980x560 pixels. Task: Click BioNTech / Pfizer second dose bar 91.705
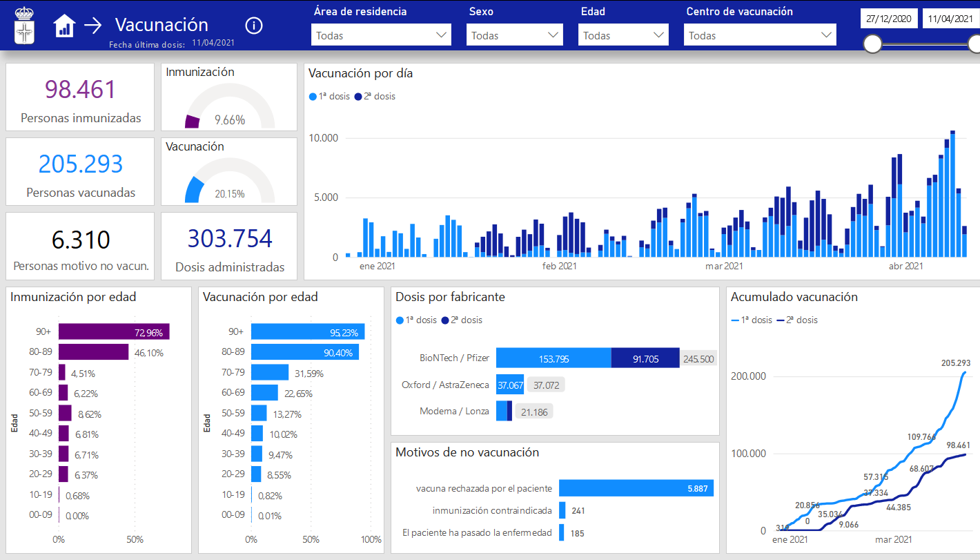645,358
